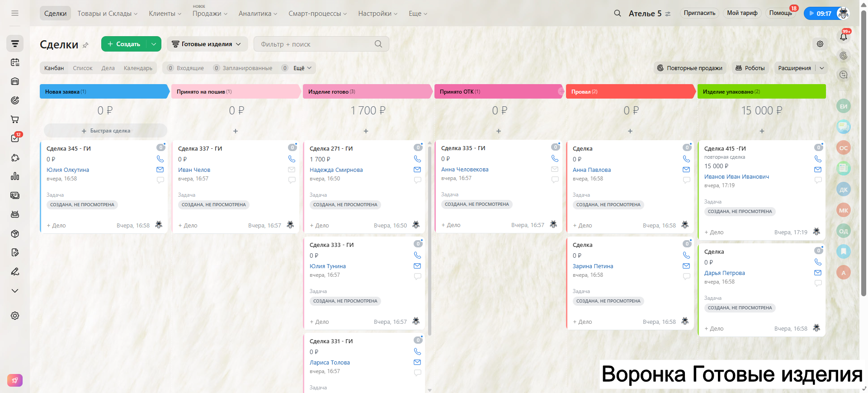Open the bar chart analytics sidebar icon
868x393 pixels.
(15, 176)
